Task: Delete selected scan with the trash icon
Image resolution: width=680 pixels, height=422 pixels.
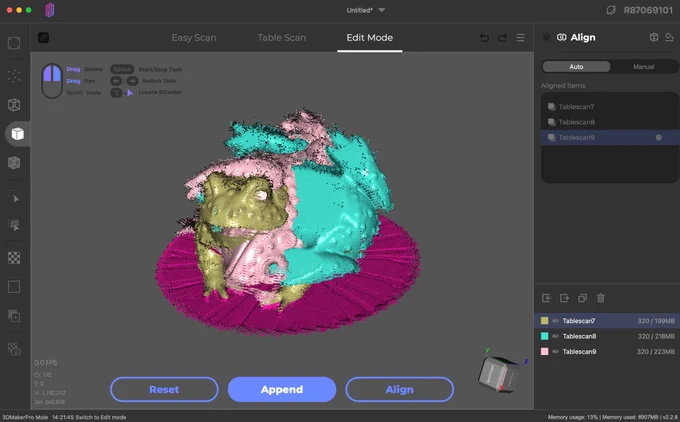Action: click(x=601, y=298)
